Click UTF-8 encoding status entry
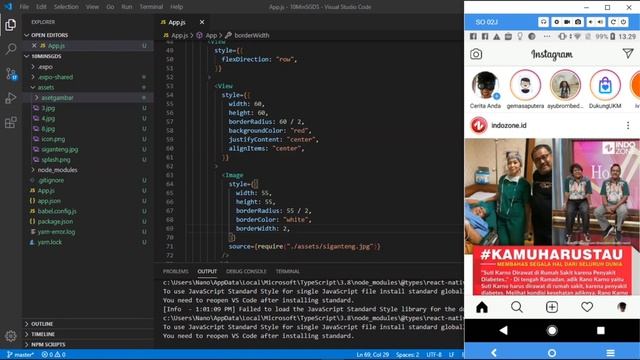This screenshot has width=640, height=360. tap(434, 355)
